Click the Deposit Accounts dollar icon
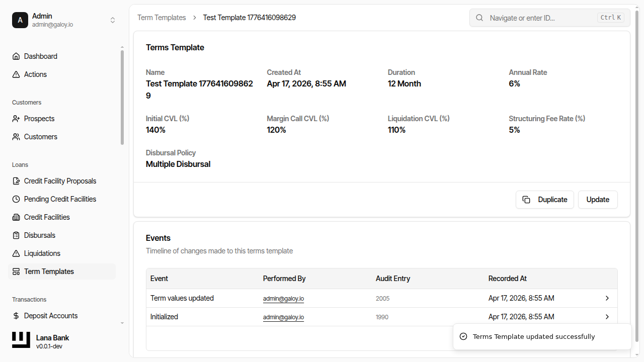 (16, 316)
